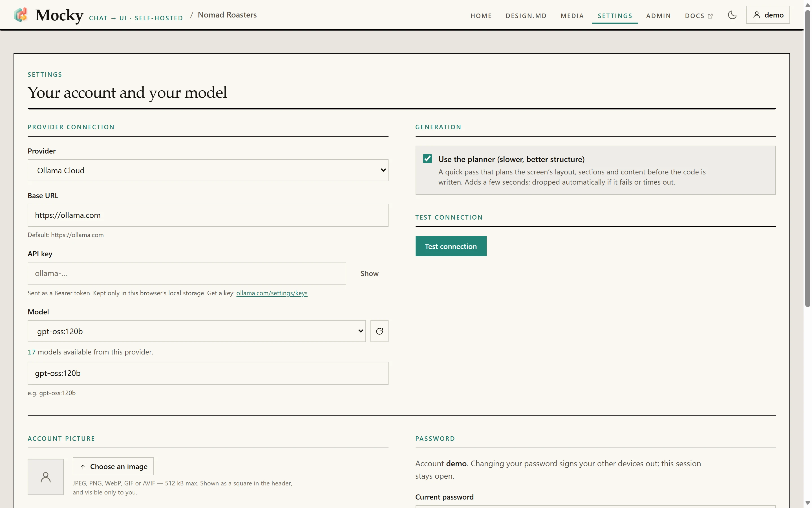
Task: Refresh the model list
Action: click(379, 331)
